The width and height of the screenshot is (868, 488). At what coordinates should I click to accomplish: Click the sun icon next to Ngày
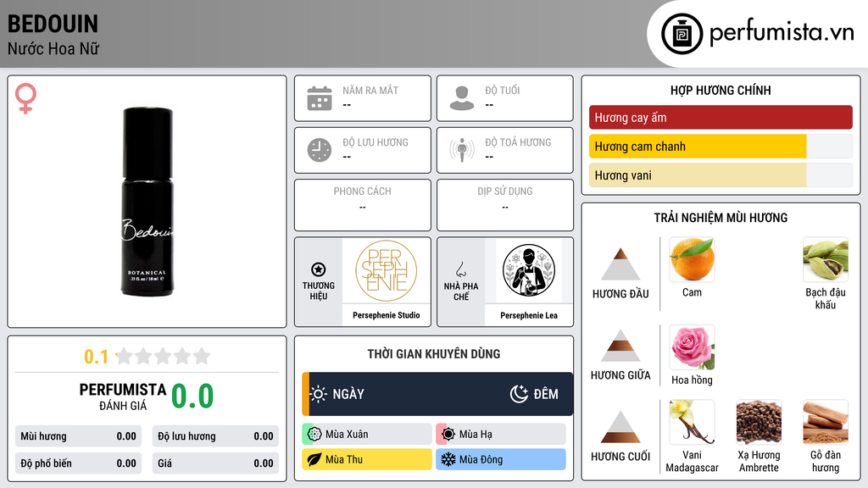coord(319,394)
